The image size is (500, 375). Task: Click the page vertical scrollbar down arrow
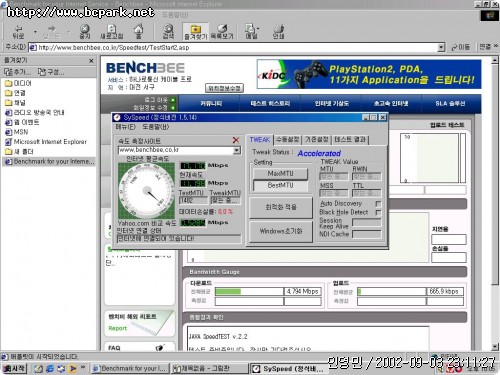click(x=495, y=347)
